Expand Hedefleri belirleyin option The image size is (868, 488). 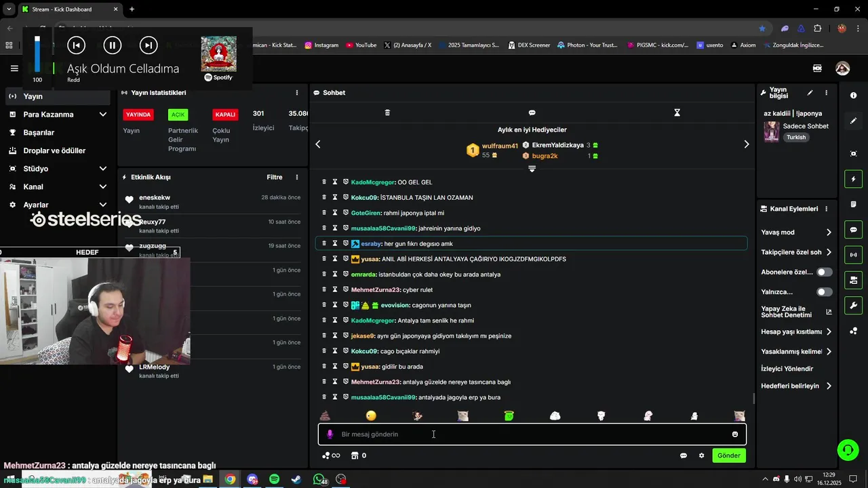797,386
